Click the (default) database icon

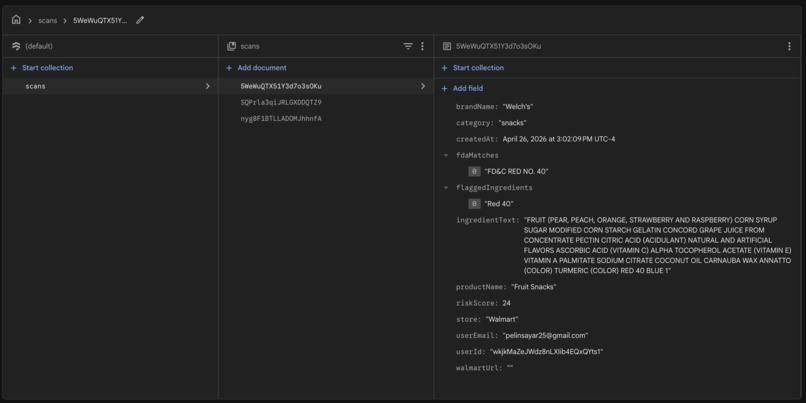(16, 46)
